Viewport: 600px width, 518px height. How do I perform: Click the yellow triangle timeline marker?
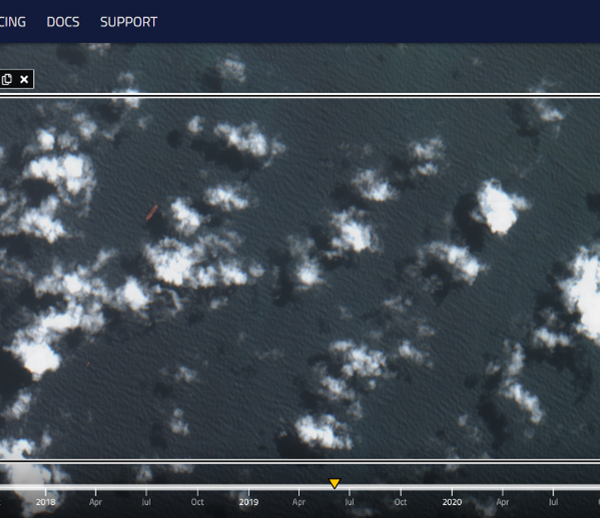pos(335,484)
